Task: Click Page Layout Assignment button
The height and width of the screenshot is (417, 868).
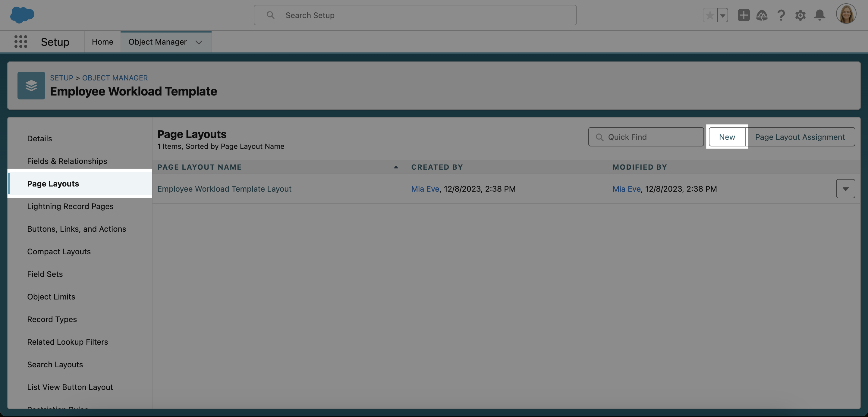Action: pos(800,137)
